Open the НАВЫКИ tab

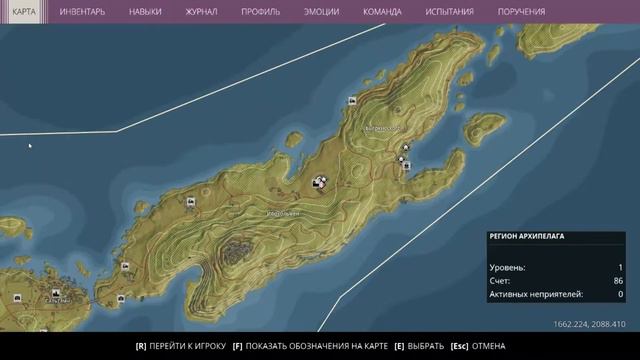point(145,12)
